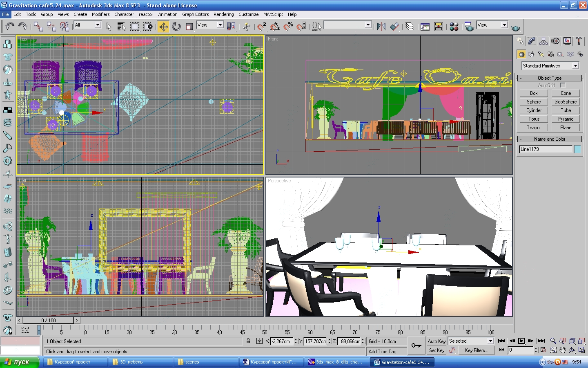Click the Sphere primitive button
The width and height of the screenshot is (588, 368).
tap(534, 102)
